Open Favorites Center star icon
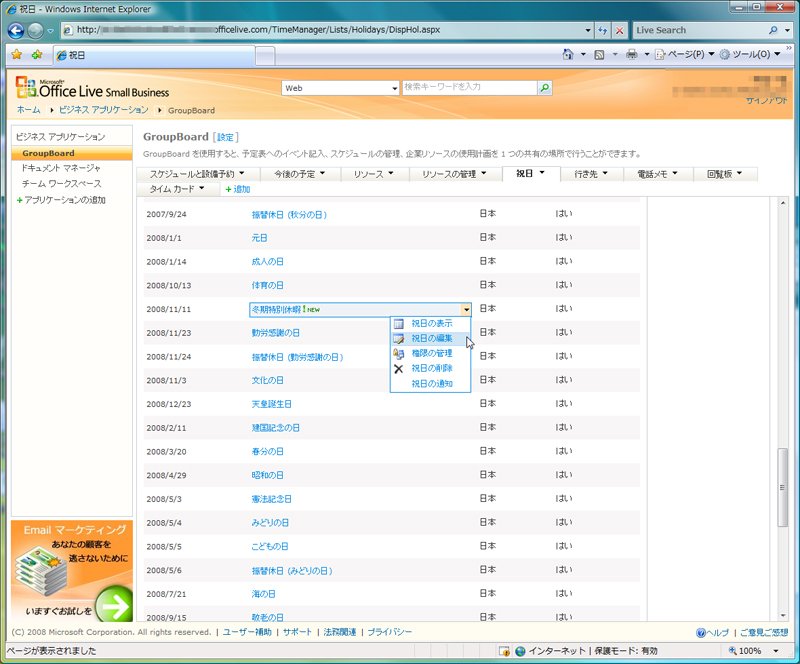800x664 pixels. pos(17,54)
